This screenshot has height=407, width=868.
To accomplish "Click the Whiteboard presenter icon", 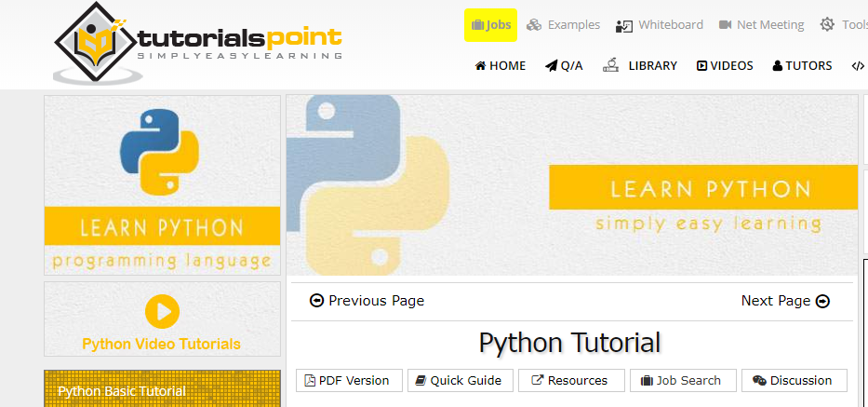I will coord(624,25).
